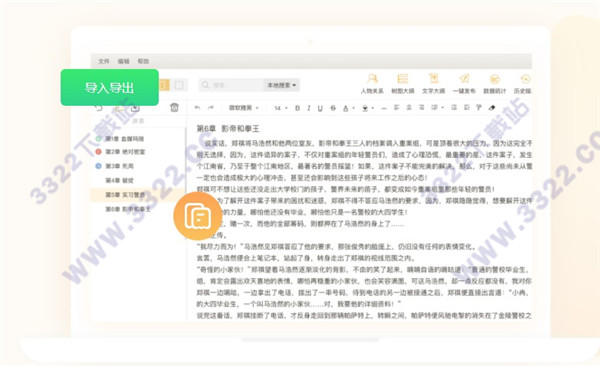Open 文字大纲 text outline
The width and height of the screenshot is (600, 366).
point(433,83)
